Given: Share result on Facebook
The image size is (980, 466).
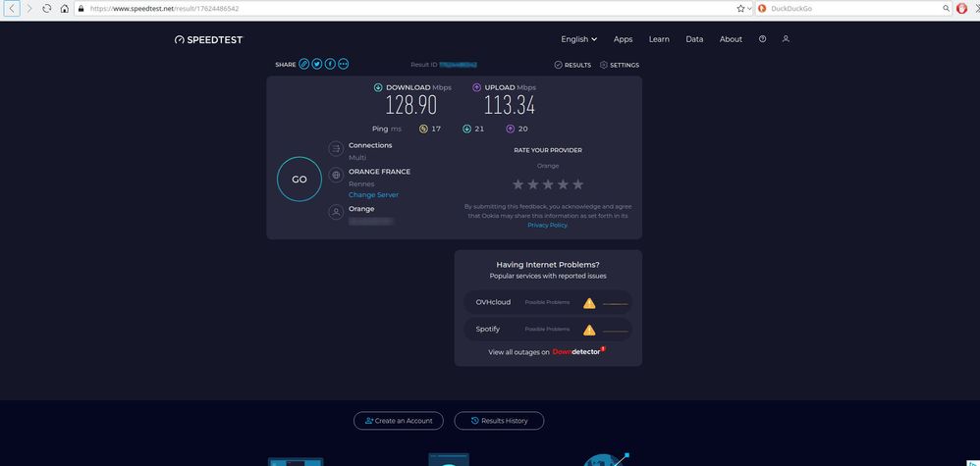Looking at the screenshot, I should pos(330,65).
